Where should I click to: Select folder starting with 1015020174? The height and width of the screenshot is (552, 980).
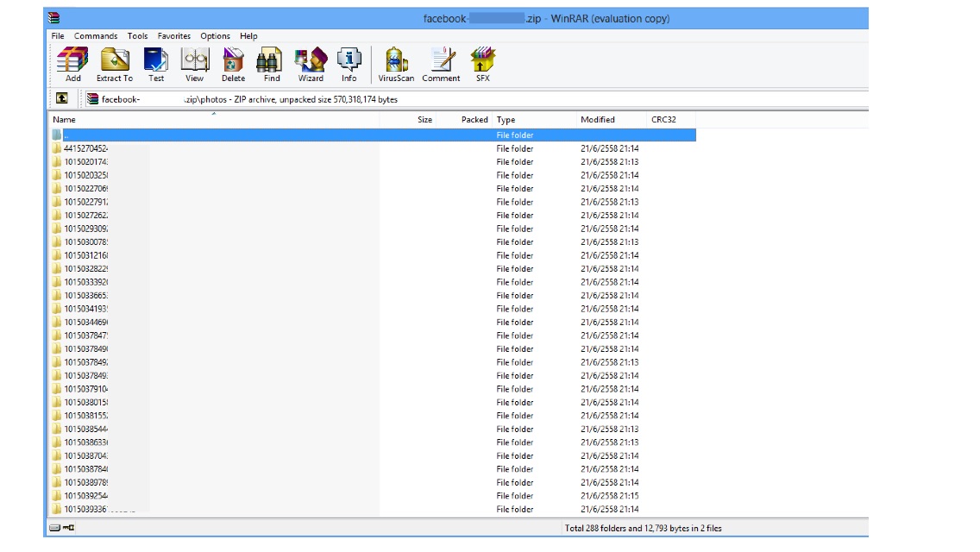point(374,161)
